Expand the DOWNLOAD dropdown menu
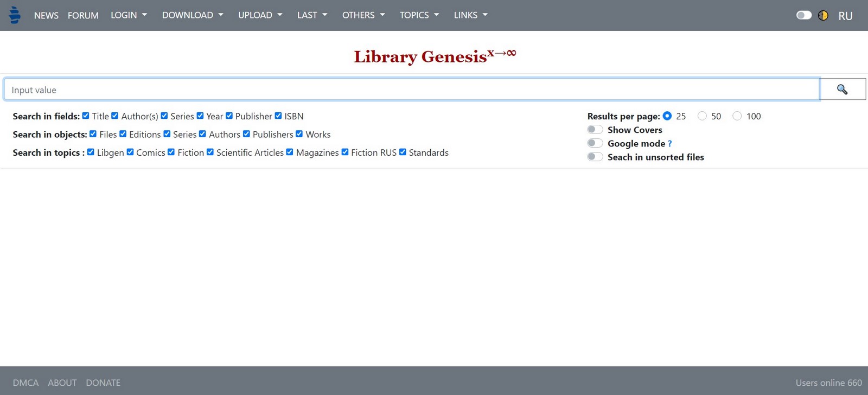 pyautogui.click(x=193, y=15)
